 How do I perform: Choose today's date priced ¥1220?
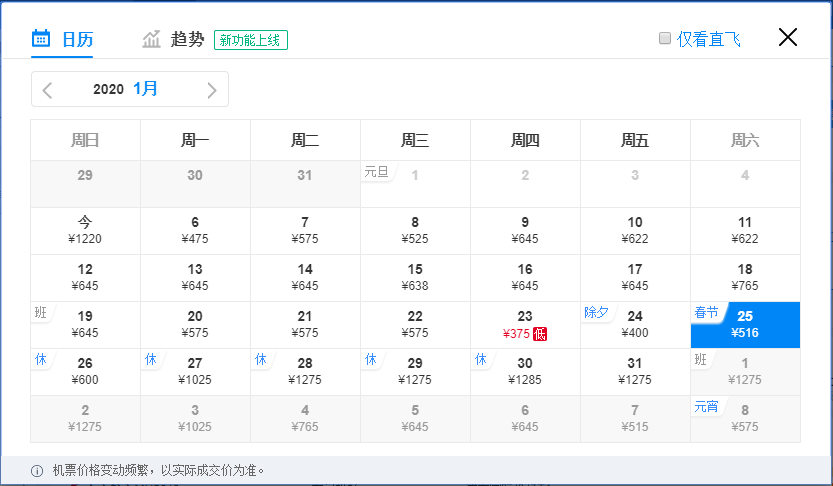[85, 230]
